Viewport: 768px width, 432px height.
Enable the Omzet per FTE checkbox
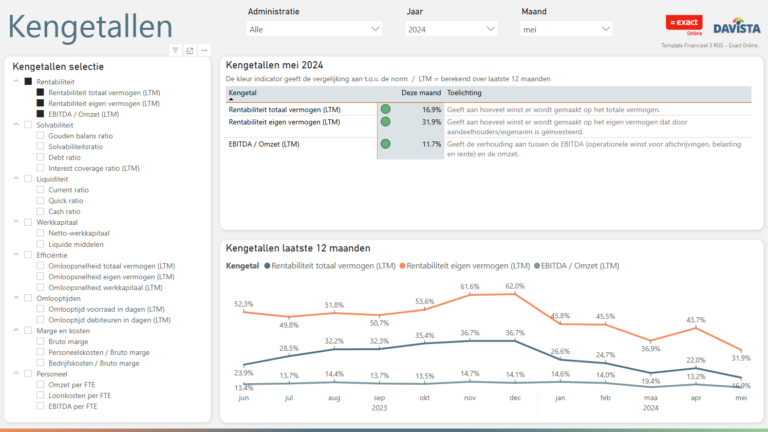(x=40, y=384)
